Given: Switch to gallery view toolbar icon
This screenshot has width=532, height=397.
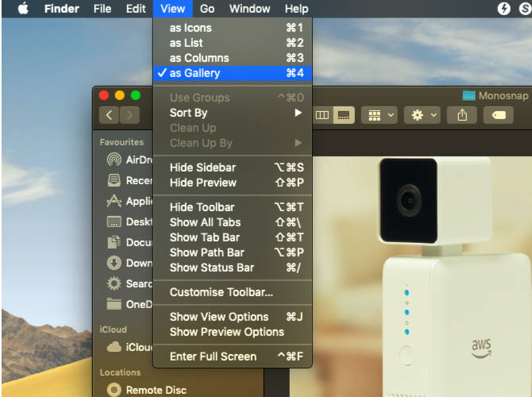Looking at the screenshot, I should click(344, 115).
